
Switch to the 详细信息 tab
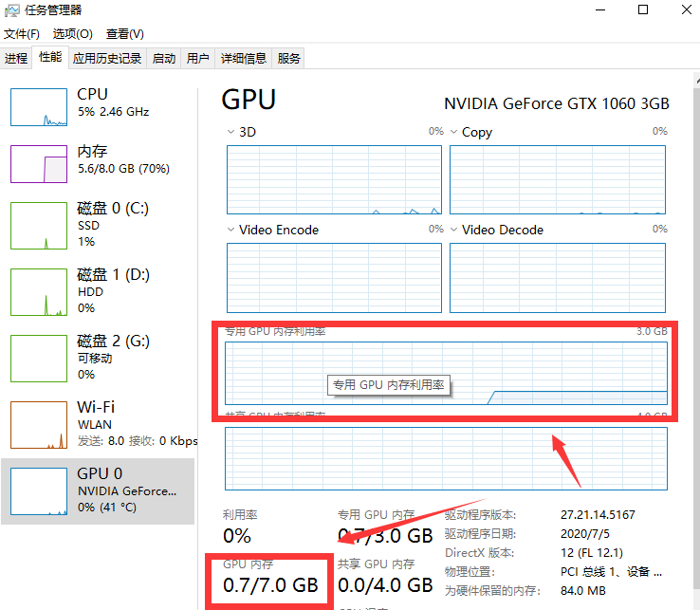[x=244, y=59]
